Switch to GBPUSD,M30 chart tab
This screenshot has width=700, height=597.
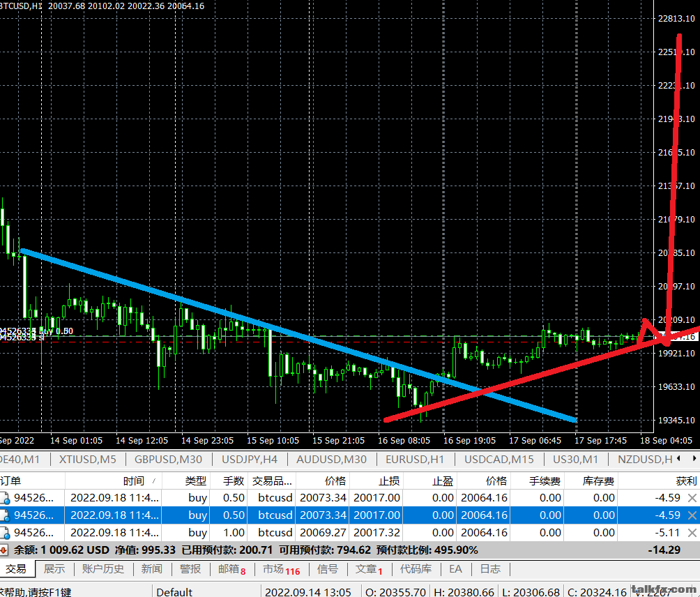pyautogui.click(x=168, y=459)
